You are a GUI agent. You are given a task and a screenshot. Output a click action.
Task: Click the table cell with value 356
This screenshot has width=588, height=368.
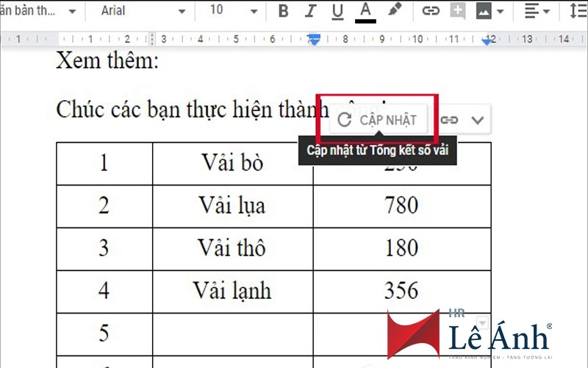[401, 290]
